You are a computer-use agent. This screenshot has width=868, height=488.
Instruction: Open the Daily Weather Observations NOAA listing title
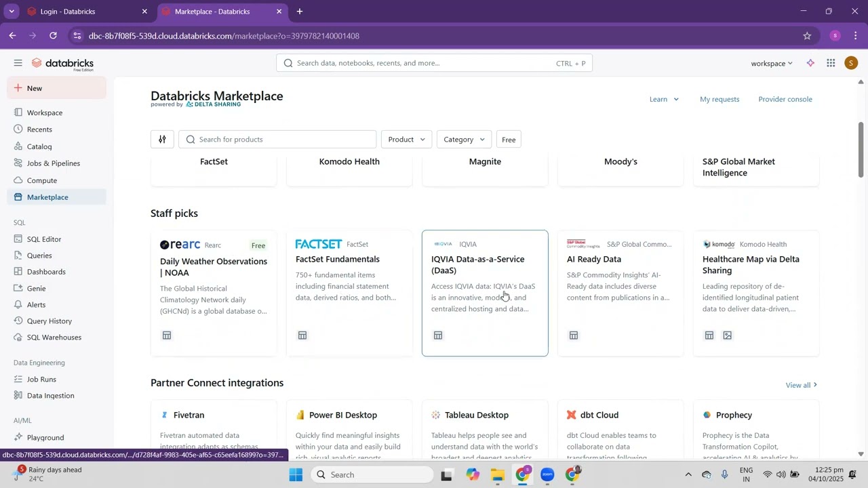(214, 267)
